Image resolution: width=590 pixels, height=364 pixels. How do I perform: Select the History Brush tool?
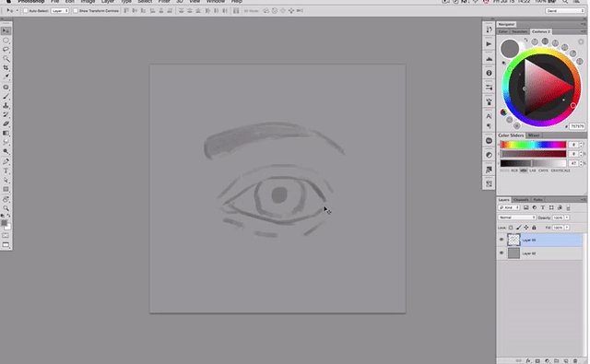[x=6, y=114]
